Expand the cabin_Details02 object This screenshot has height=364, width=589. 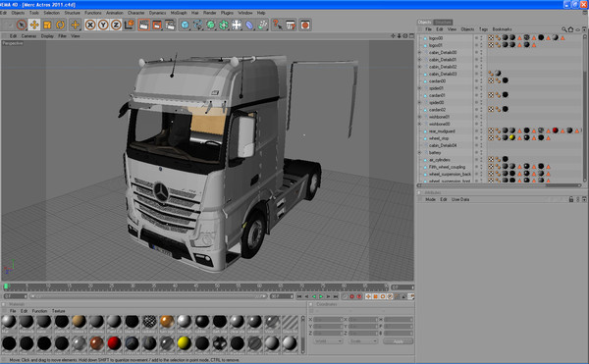420,67
